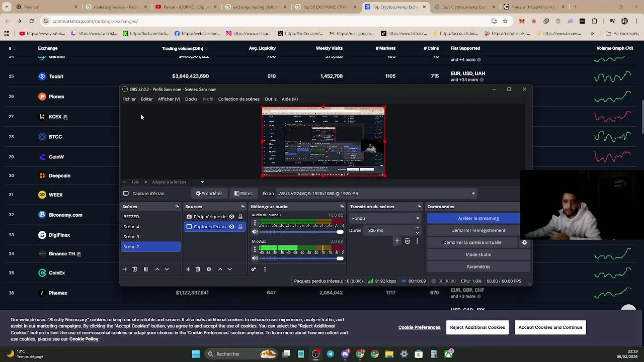Image resolution: width=644 pixels, height=362 pixels.
Task: Move selected source down in Sources
Action: coord(229,269)
